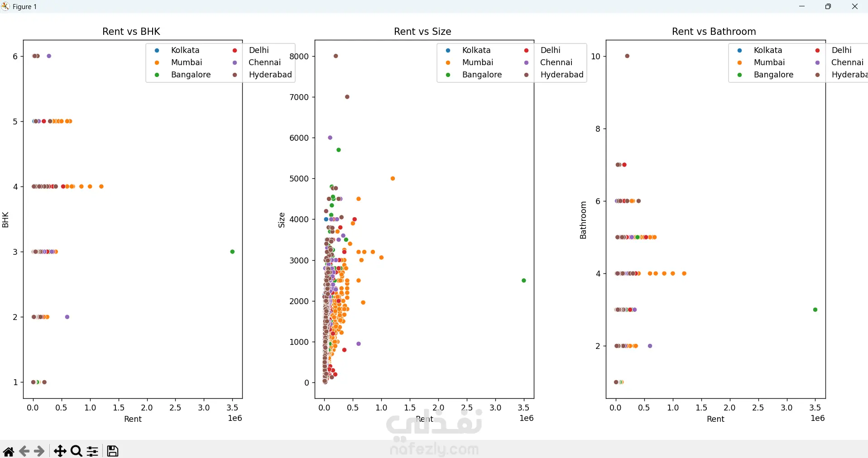Image resolution: width=868 pixels, height=458 pixels.
Task: Open Configure subplots settings
Action: (x=92, y=451)
